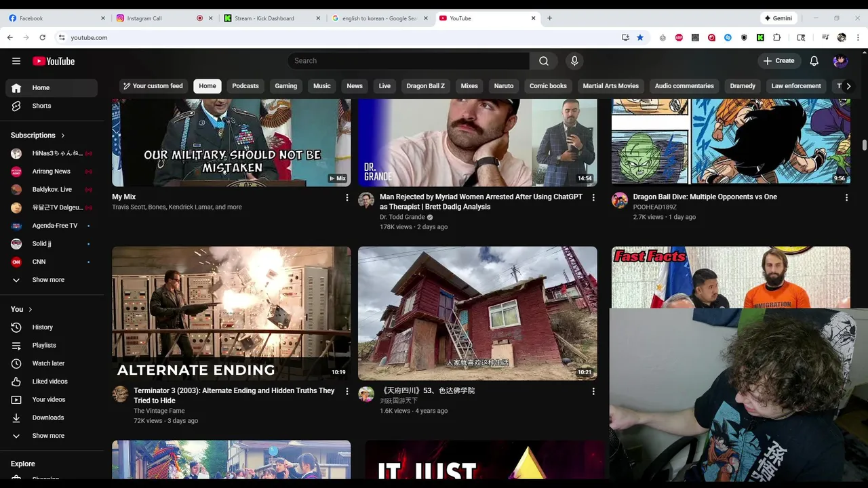This screenshot has height=488, width=868.
Task: Open Playlists in the sidebar
Action: tap(52, 346)
